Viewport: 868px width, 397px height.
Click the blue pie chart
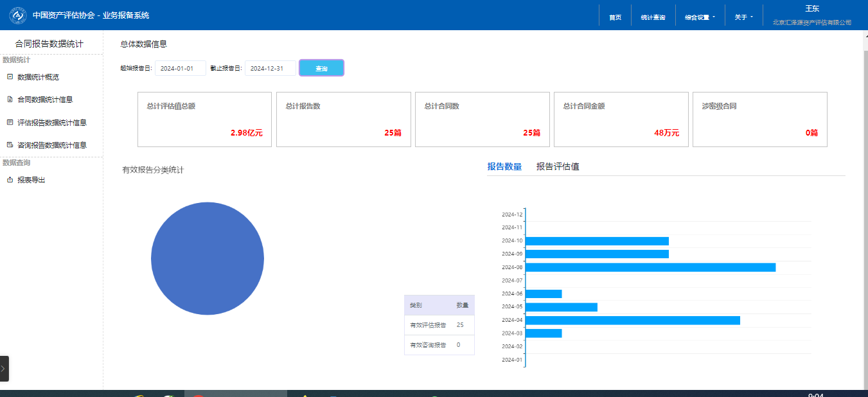[x=208, y=258]
